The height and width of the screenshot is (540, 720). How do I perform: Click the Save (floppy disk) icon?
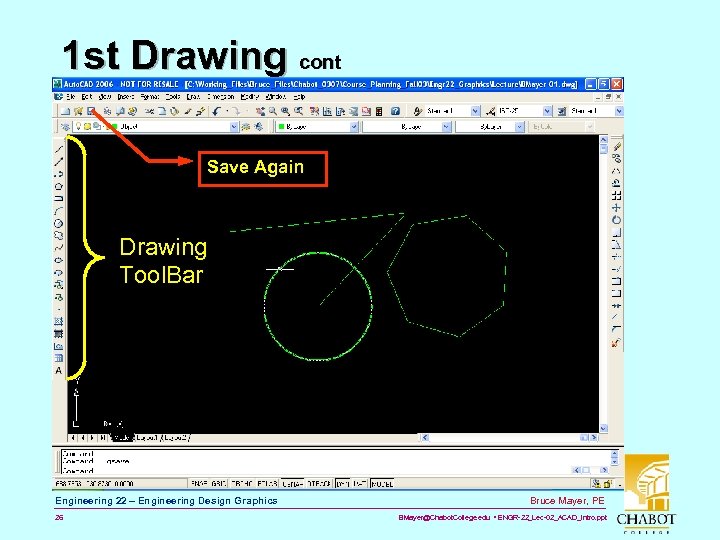(91, 111)
